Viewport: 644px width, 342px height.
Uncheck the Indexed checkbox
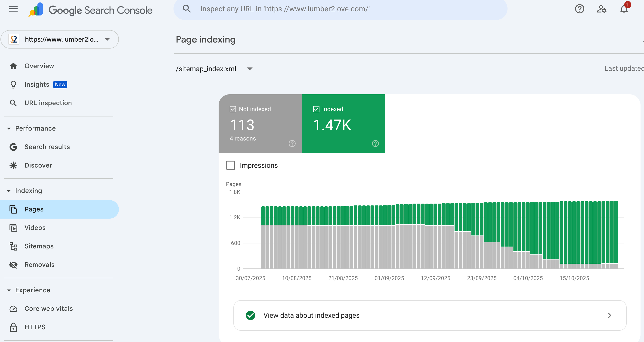click(316, 109)
